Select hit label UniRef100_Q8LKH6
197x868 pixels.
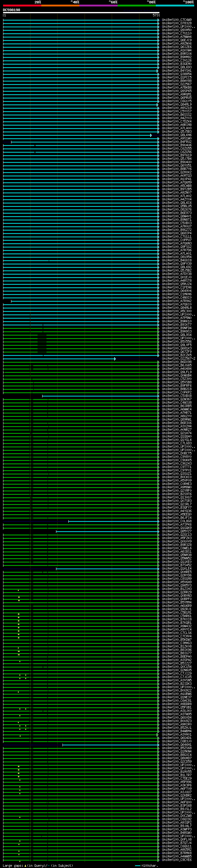coord(177,135)
